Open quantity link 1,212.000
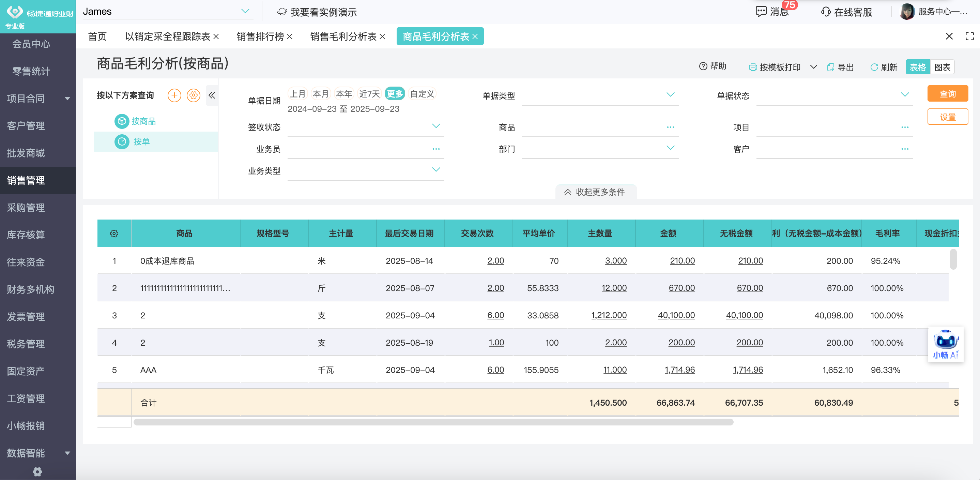The image size is (980, 480). pos(609,315)
